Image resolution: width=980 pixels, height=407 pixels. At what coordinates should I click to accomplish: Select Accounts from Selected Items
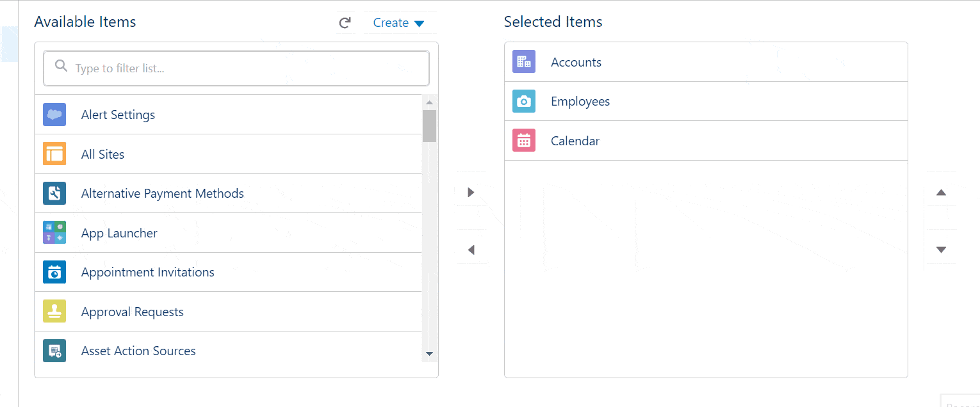click(x=576, y=61)
